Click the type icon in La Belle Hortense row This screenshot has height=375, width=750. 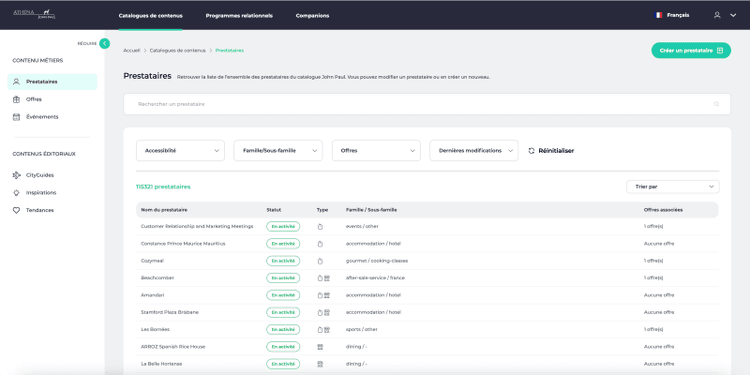320,364
